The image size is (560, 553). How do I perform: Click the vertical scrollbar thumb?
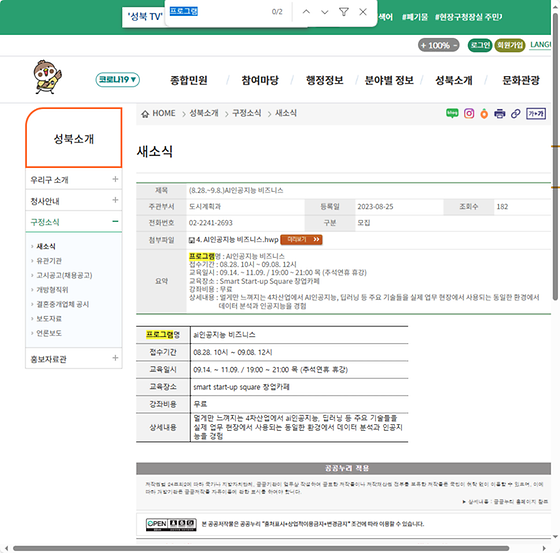click(555, 156)
